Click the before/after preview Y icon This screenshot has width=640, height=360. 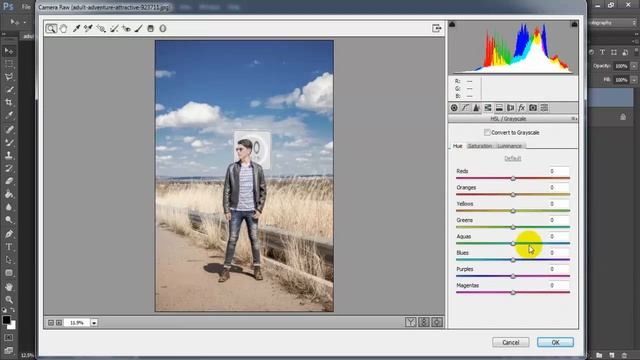pos(411,322)
